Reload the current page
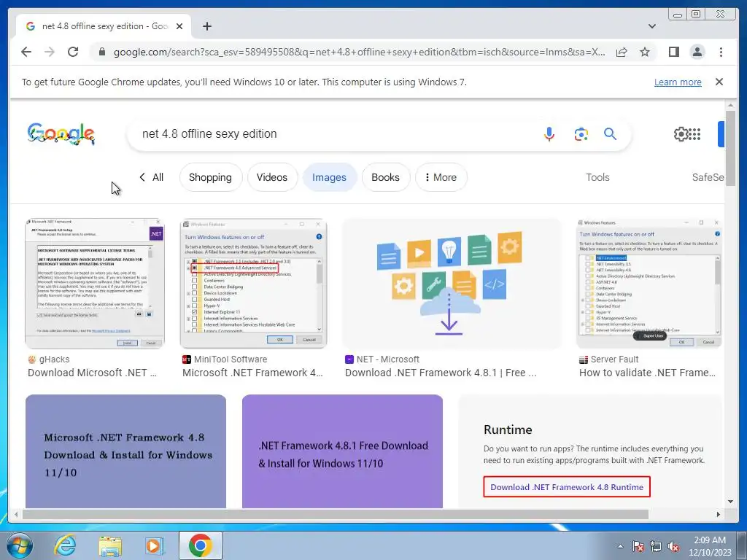747x560 pixels. click(x=73, y=52)
